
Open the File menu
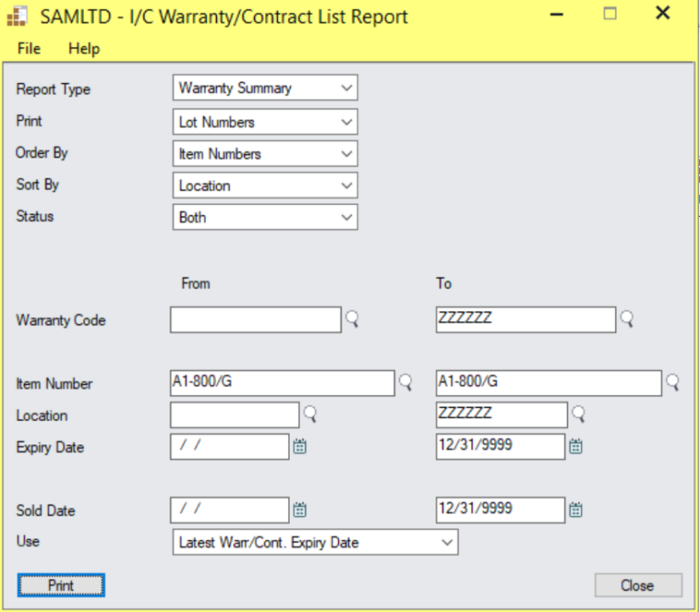point(29,48)
